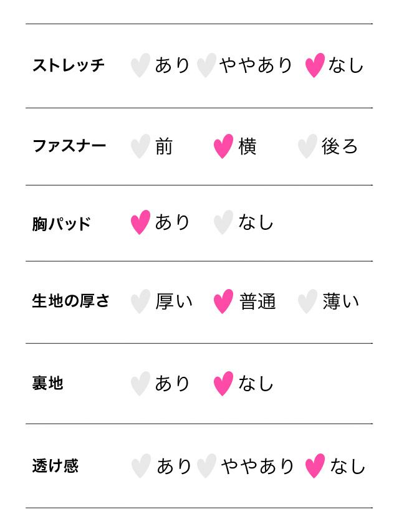The width and height of the screenshot is (399, 532).
Task: Click the ストレッチ ややあり heart icon
Action: (x=206, y=65)
